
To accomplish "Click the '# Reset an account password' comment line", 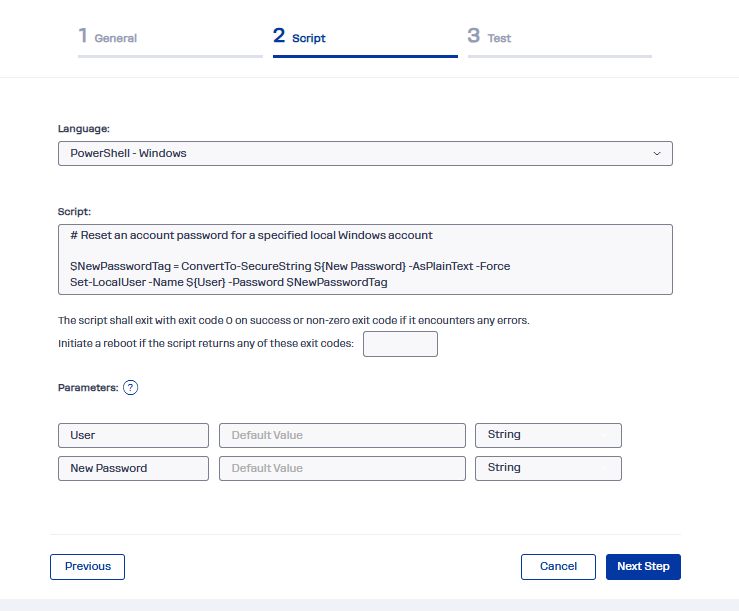I will click(x=251, y=235).
